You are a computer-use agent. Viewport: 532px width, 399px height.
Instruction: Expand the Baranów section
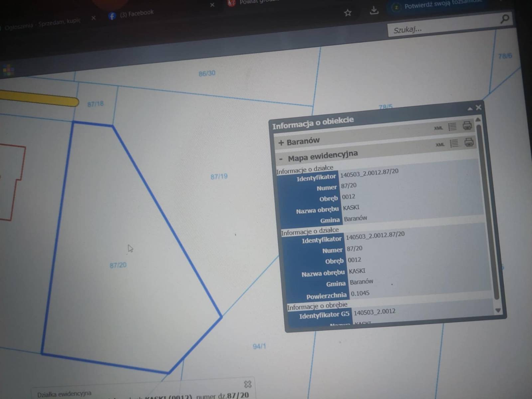coord(281,143)
